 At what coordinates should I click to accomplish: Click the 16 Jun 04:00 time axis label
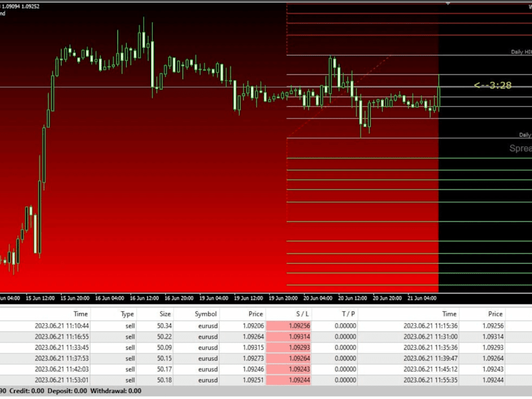click(x=110, y=298)
